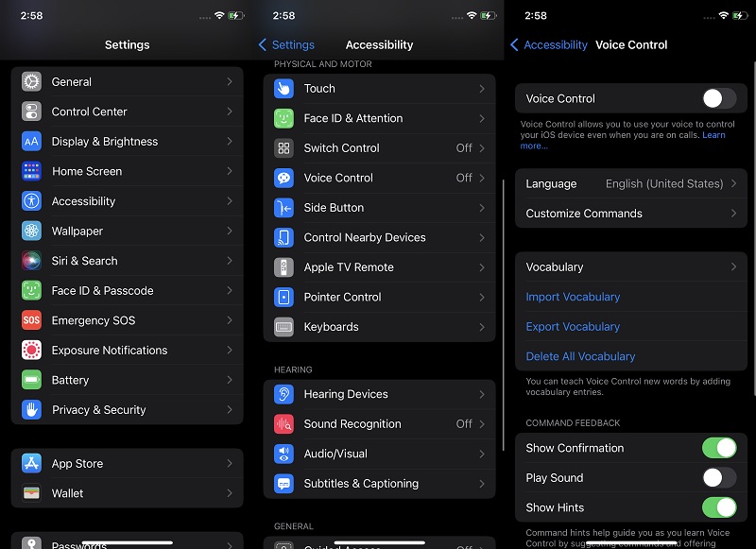Open the Pointer Control row

coord(380,298)
